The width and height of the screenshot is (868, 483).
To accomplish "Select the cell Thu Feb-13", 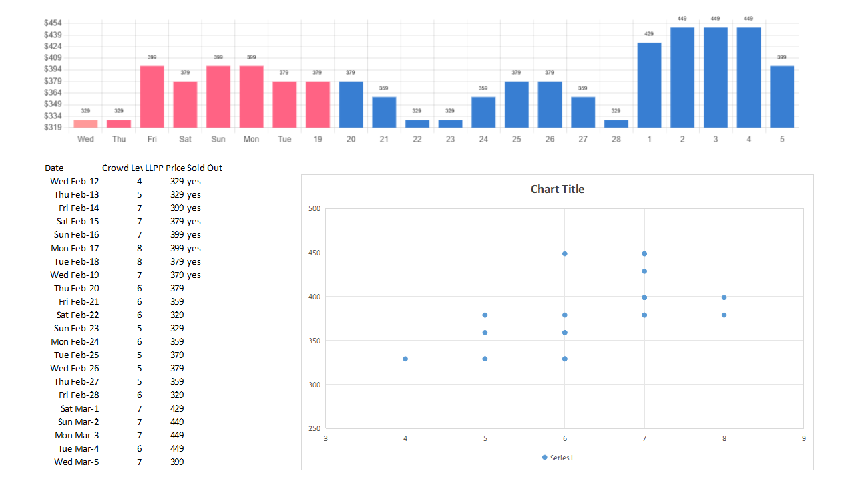I will point(76,194).
